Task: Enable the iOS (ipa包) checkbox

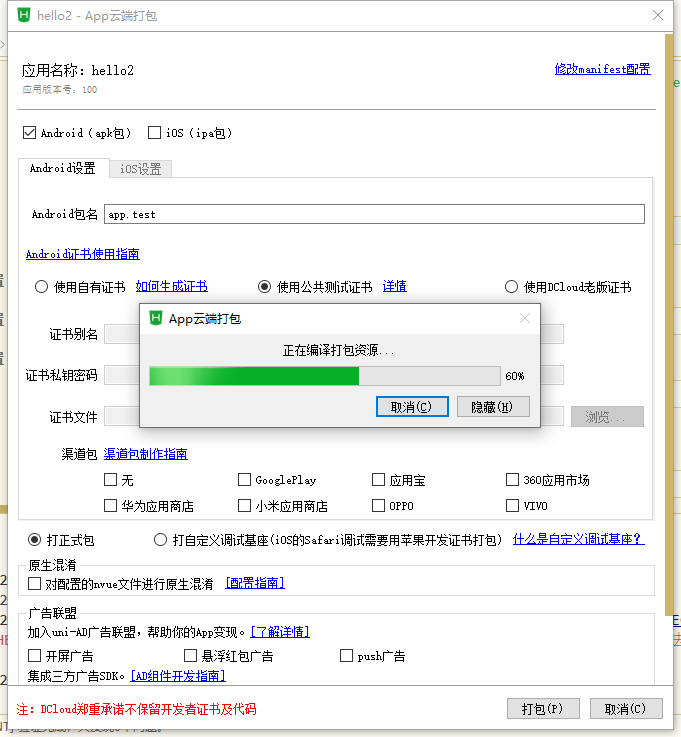Action: 154,133
